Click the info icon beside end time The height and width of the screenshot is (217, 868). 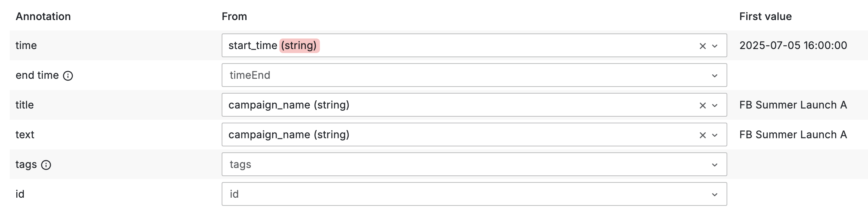(x=68, y=76)
